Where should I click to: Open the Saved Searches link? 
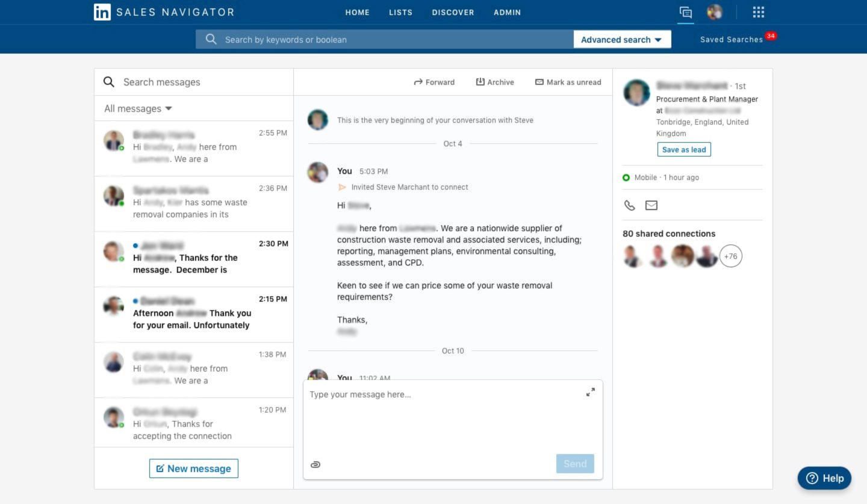point(731,40)
